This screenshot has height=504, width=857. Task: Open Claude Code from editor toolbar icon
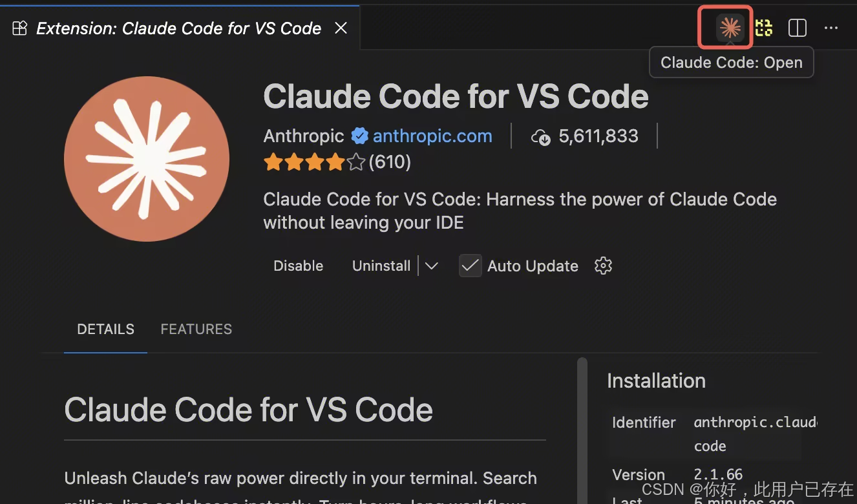pos(730,28)
